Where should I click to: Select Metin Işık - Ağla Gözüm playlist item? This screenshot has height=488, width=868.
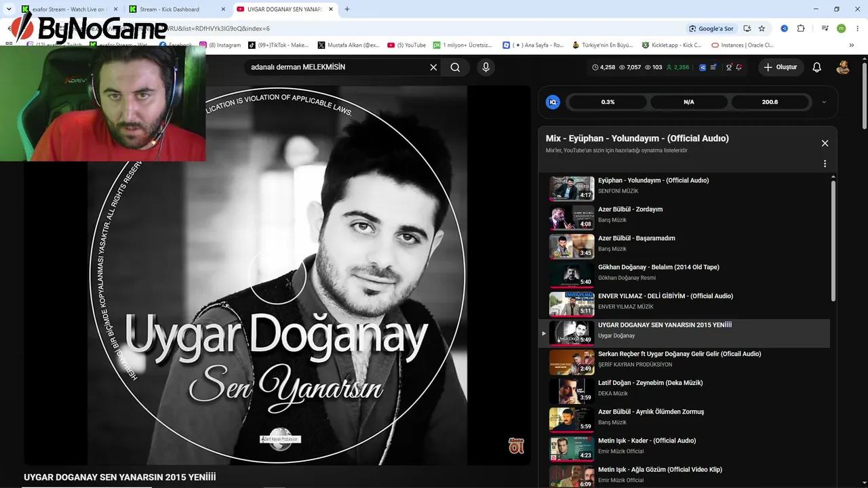coord(685,476)
